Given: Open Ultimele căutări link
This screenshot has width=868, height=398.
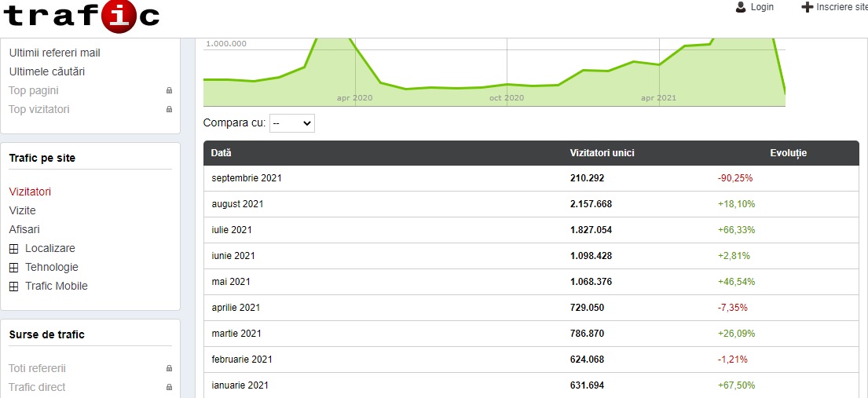Looking at the screenshot, I should (x=46, y=71).
